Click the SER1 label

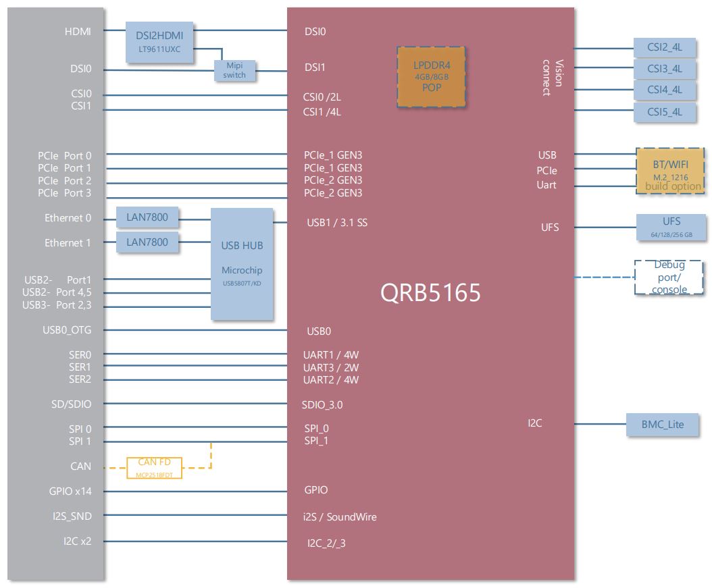coord(80,367)
